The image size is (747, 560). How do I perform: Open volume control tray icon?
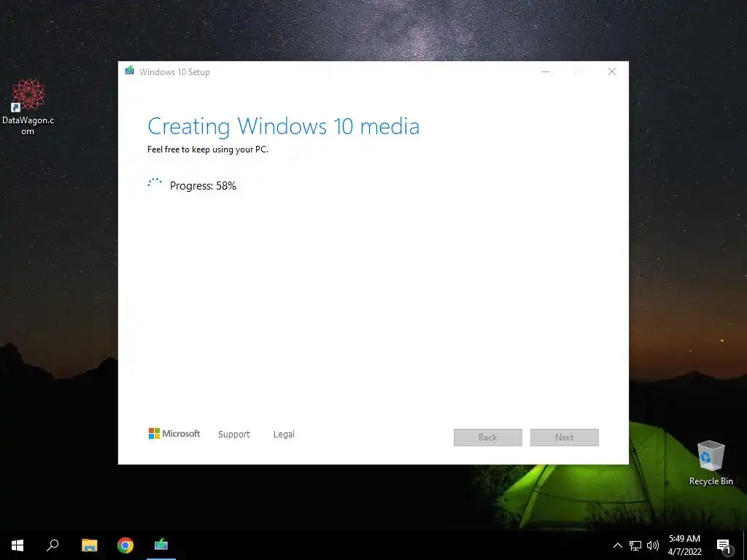tap(653, 545)
